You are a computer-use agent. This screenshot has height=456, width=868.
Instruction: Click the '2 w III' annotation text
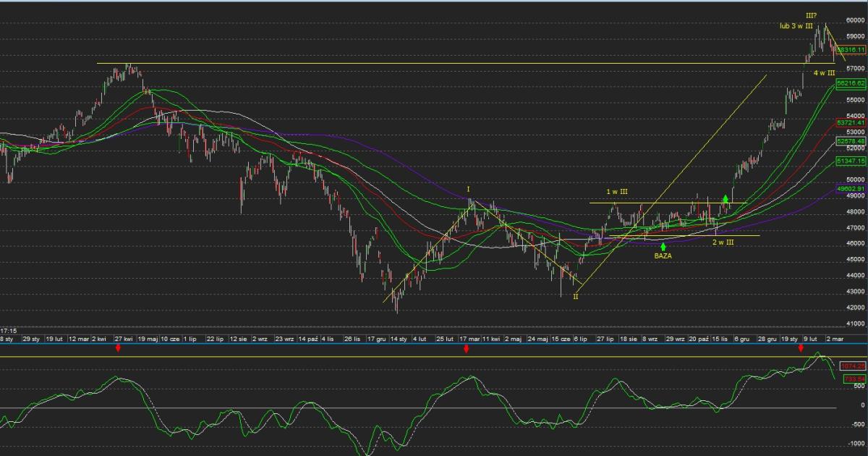(723, 242)
